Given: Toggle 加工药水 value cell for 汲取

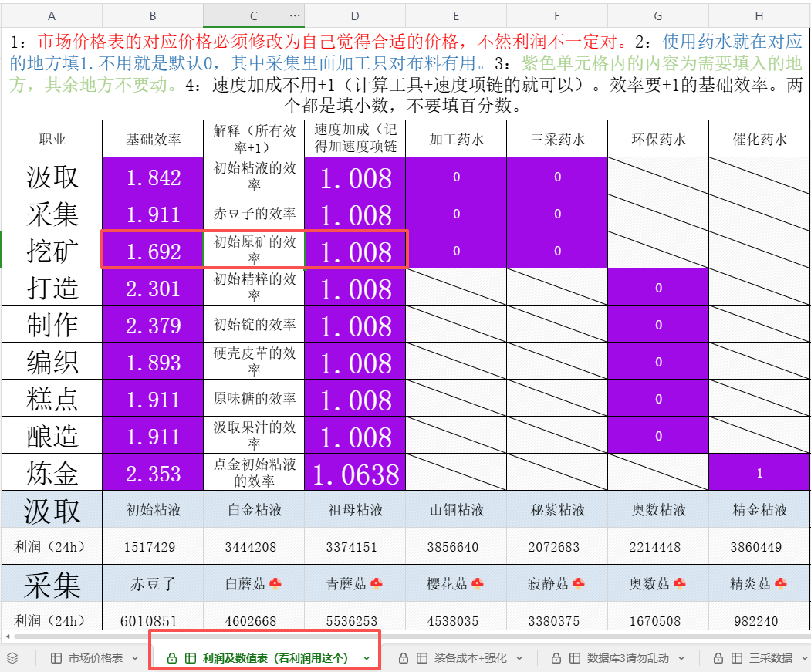Looking at the screenshot, I should [x=456, y=177].
